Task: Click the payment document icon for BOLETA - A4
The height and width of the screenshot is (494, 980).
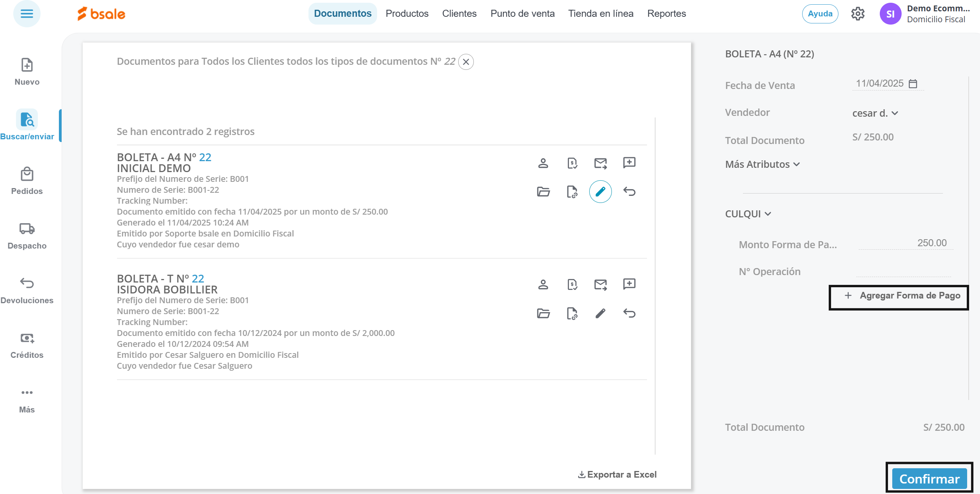Action: pyautogui.click(x=572, y=163)
